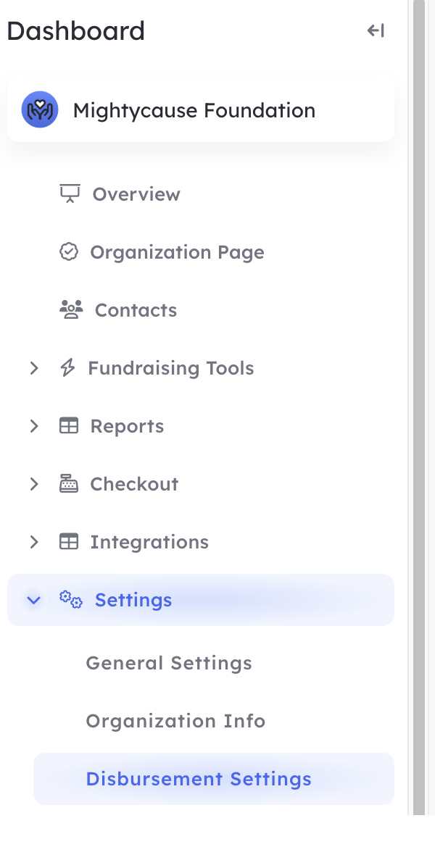This screenshot has width=435, height=868.
Task: Open Organization Info submenu item
Action: [x=175, y=721]
